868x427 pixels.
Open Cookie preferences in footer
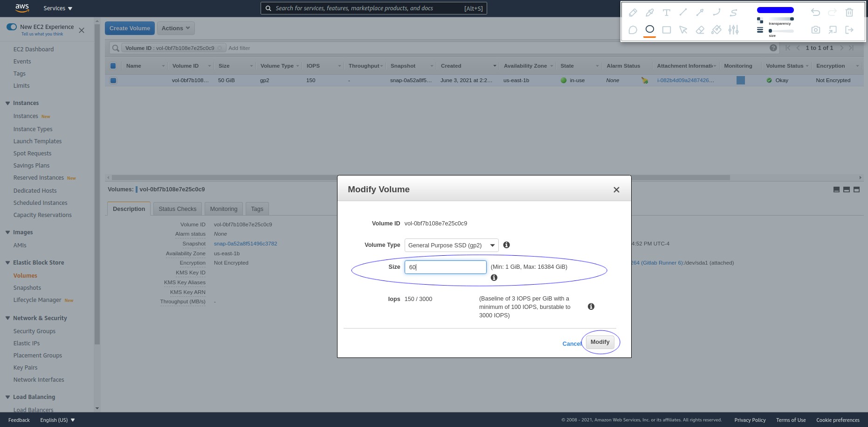click(838, 420)
